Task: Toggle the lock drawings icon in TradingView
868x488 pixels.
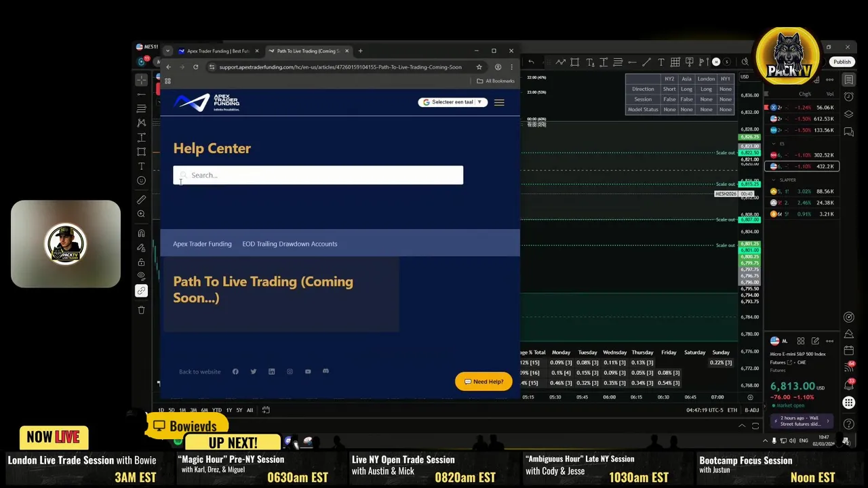Action: coord(141,262)
